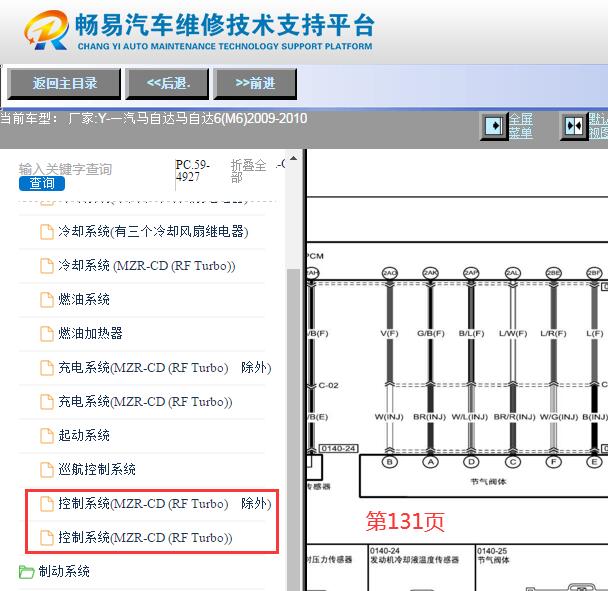Image resolution: width=608 pixels, height=591 pixels.
Task: Open the 全屏菜单 link
Action: (x=521, y=126)
